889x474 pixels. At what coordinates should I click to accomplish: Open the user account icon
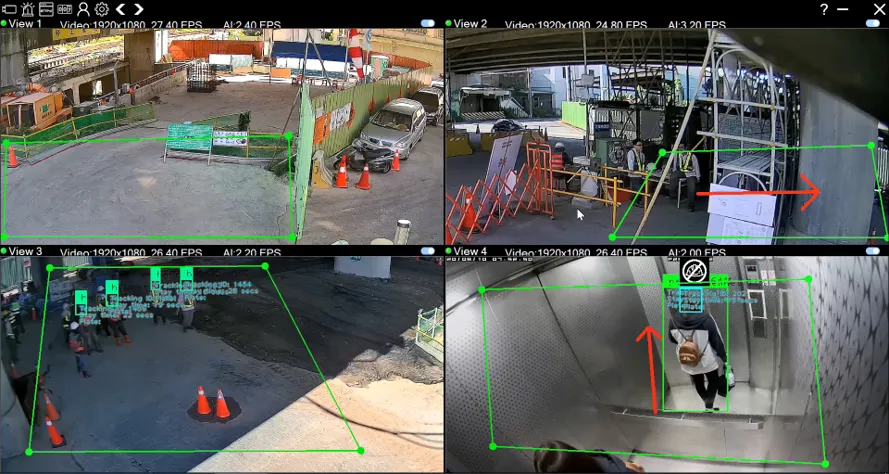[x=84, y=9]
